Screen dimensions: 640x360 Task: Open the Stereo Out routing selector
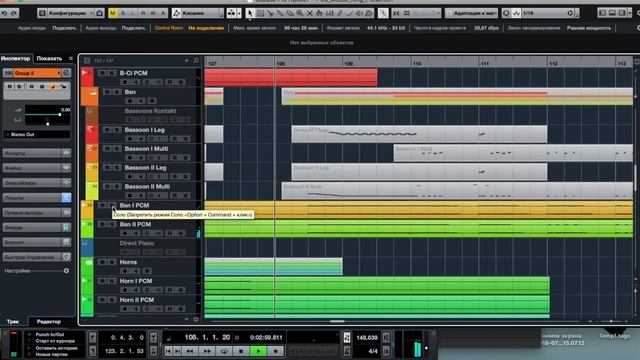coord(37,134)
